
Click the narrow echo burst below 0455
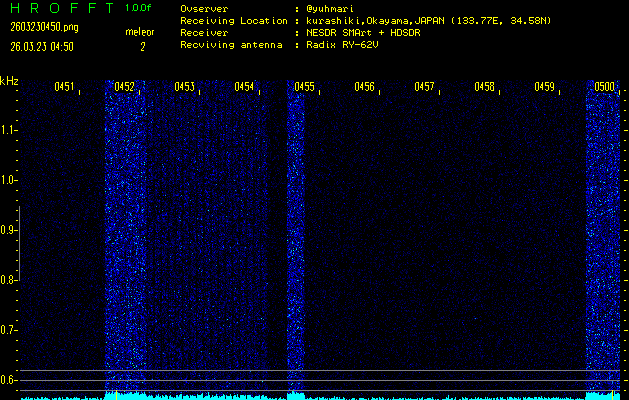296,240
